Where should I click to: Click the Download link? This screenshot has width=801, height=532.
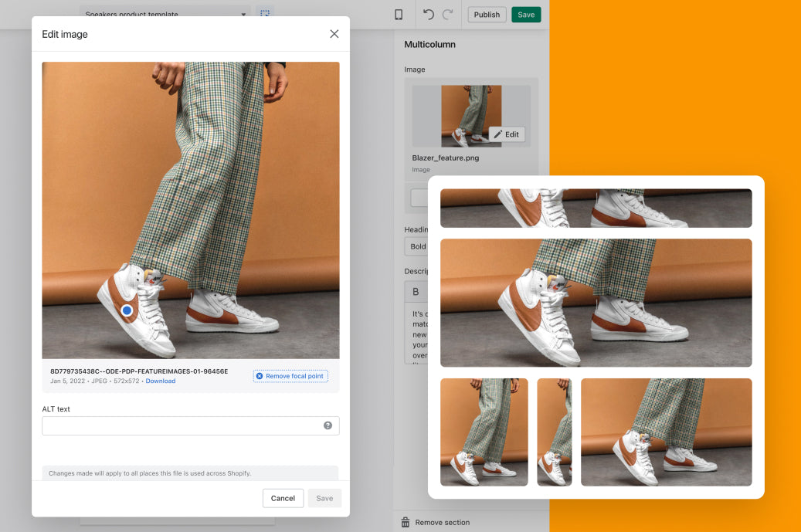161,381
